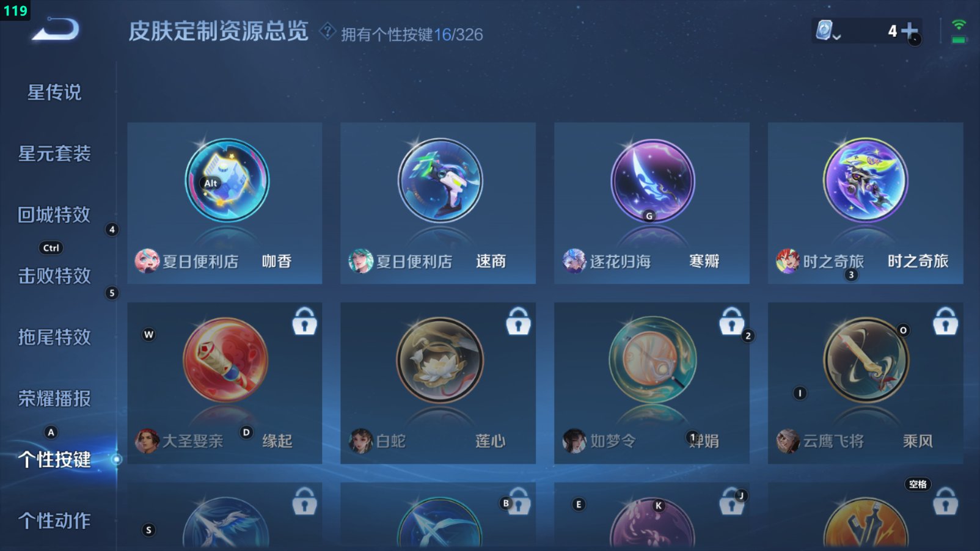Viewport: 980px width, 551px height.
Task: Open the 击败特效 category
Action: [x=54, y=276]
